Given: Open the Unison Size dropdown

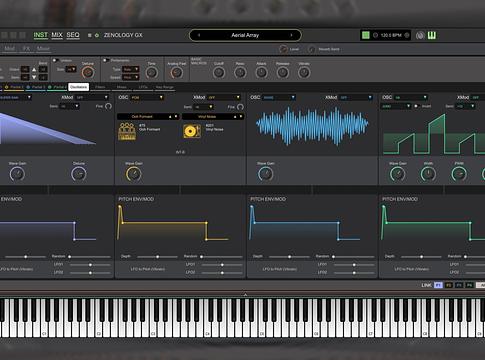Looking at the screenshot, I should tap(71, 69).
